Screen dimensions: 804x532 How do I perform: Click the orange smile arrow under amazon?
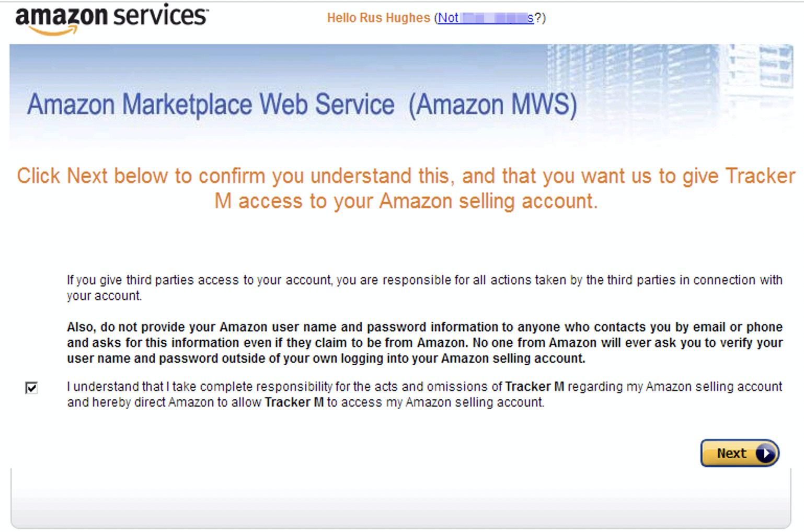pos(53,30)
